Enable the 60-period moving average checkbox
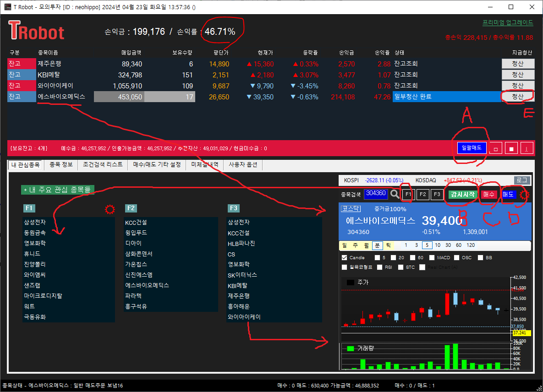Viewport: 543px width, 392px height. coord(413,258)
